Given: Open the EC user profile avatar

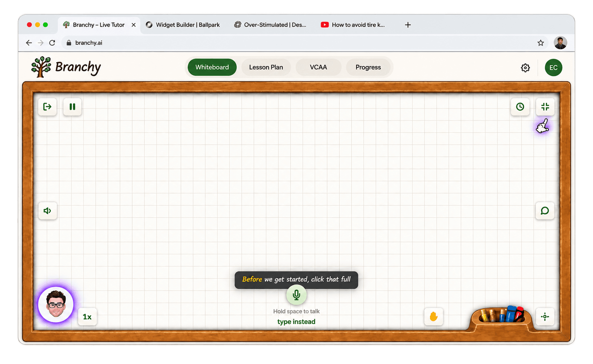Looking at the screenshot, I should point(553,67).
